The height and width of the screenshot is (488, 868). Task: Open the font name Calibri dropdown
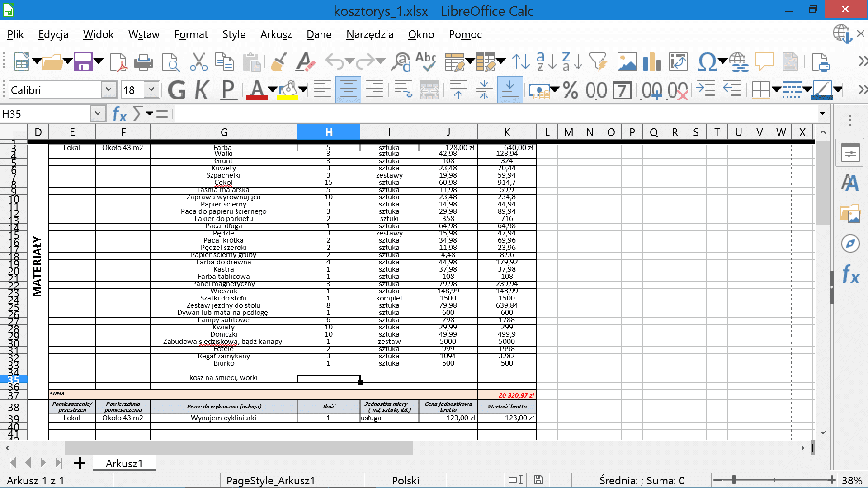point(108,90)
